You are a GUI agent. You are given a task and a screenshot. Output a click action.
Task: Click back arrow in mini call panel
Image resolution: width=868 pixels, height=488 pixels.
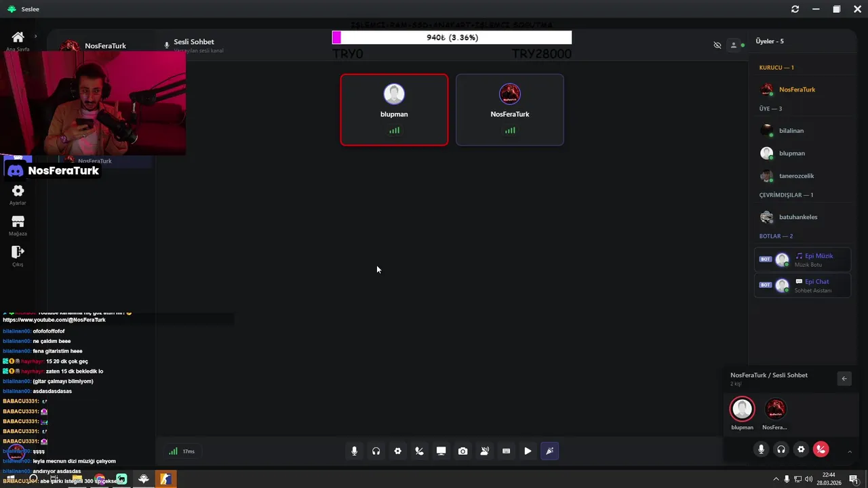coord(844,379)
